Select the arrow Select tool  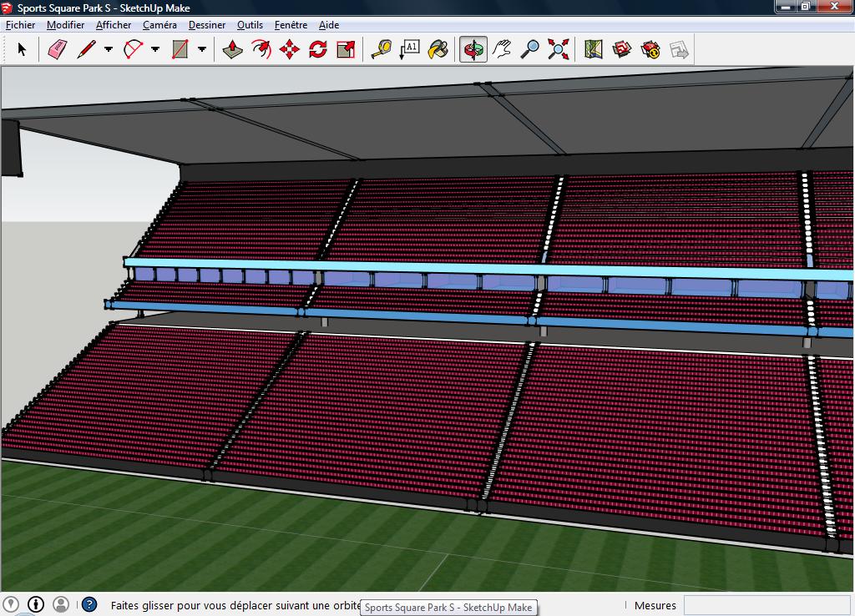click(x=22, y=50)
